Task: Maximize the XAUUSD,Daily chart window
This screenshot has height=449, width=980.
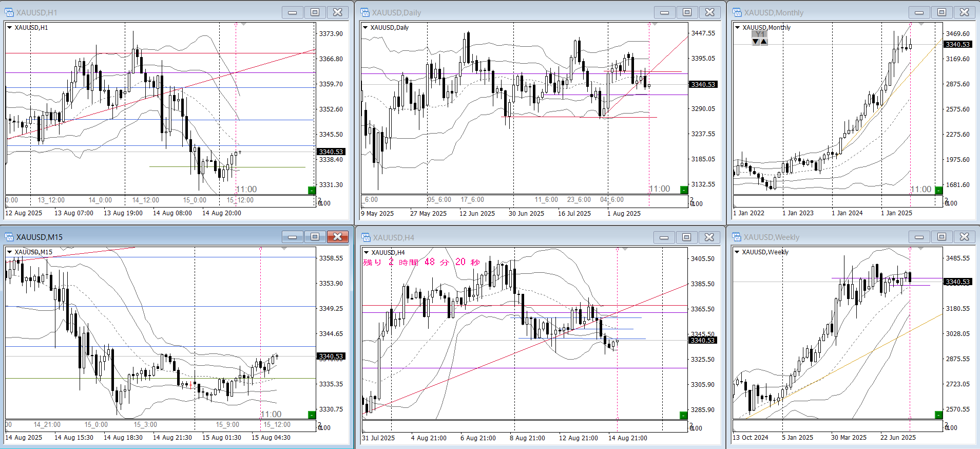Action: click(687, 12)
